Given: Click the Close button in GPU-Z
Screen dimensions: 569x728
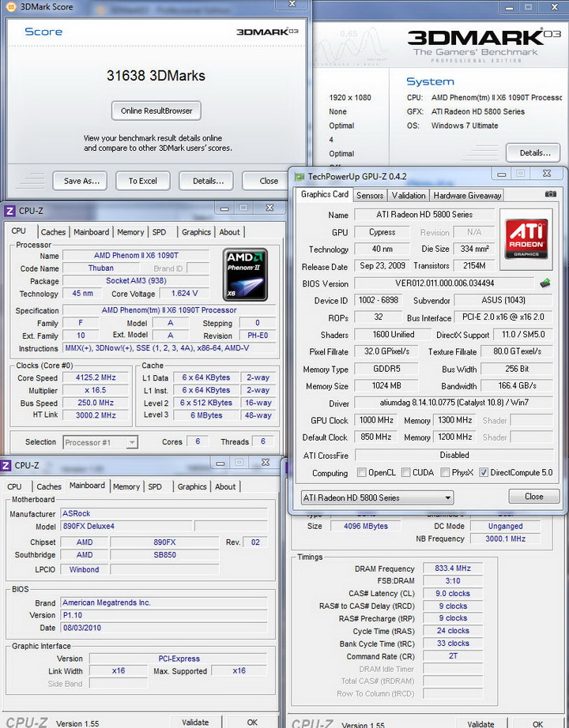Looking at the screenshot, I should coord(533,497).
